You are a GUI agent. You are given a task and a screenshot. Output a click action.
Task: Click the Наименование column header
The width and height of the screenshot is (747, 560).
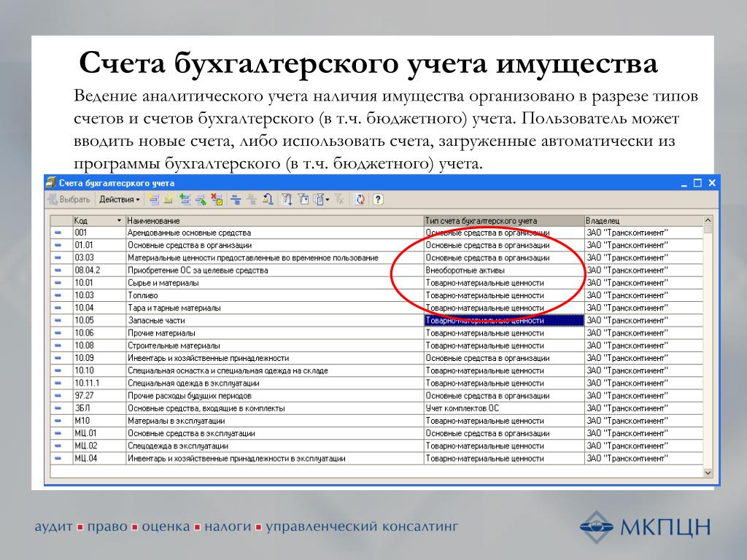point(274,220)
